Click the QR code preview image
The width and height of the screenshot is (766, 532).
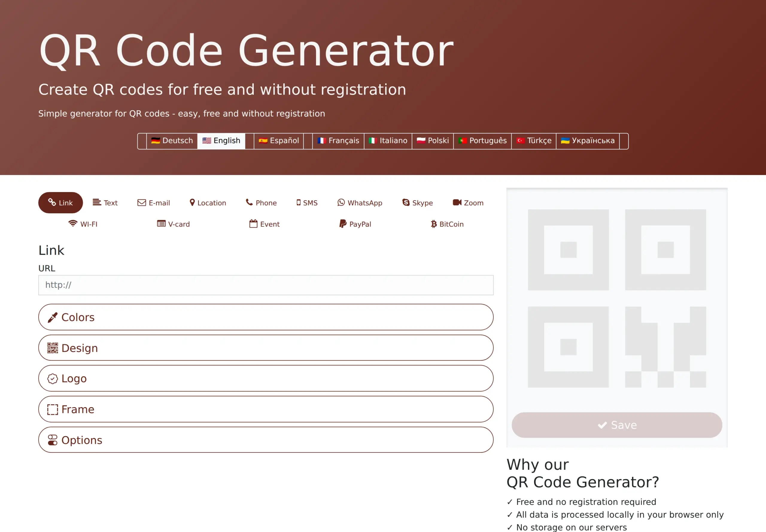[617, 298]
